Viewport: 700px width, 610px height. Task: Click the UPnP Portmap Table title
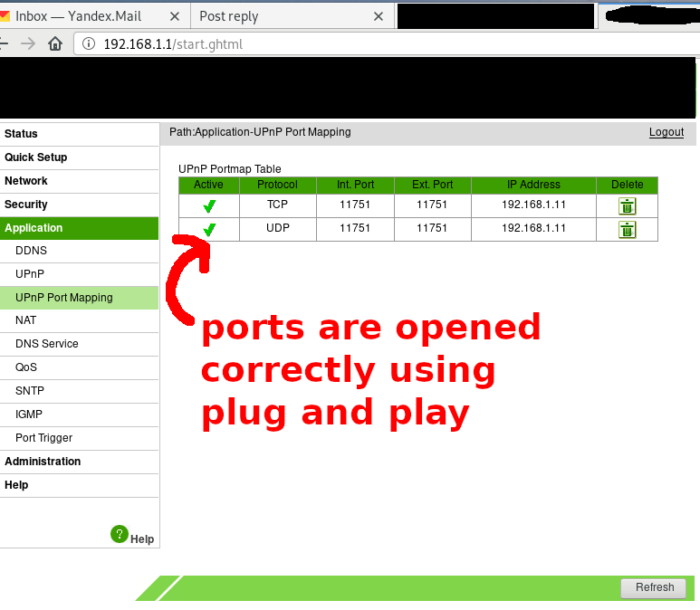pos(229,169)
